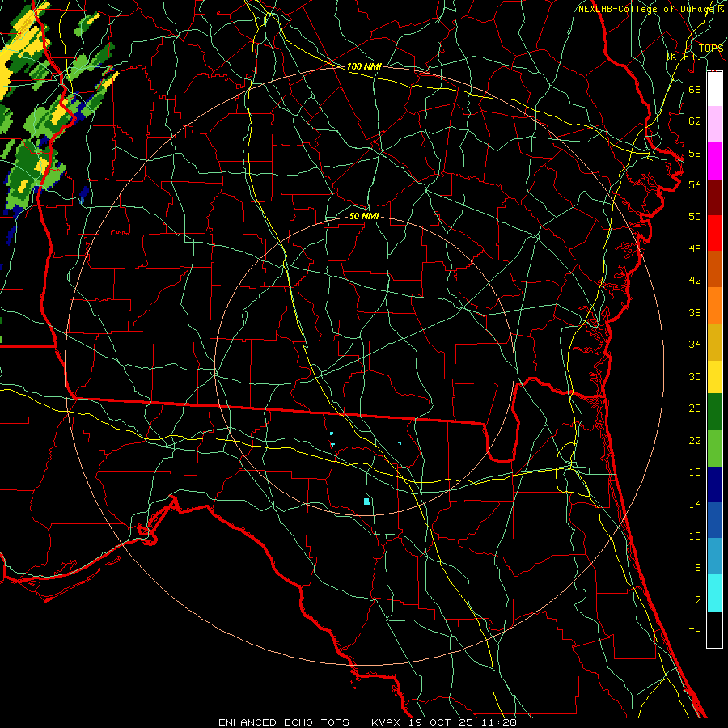The height and width of the screenshot is (728, 728).
Task: Click the light pink swatch near 62
Action: pyautogui.click(x=714, y=125)
